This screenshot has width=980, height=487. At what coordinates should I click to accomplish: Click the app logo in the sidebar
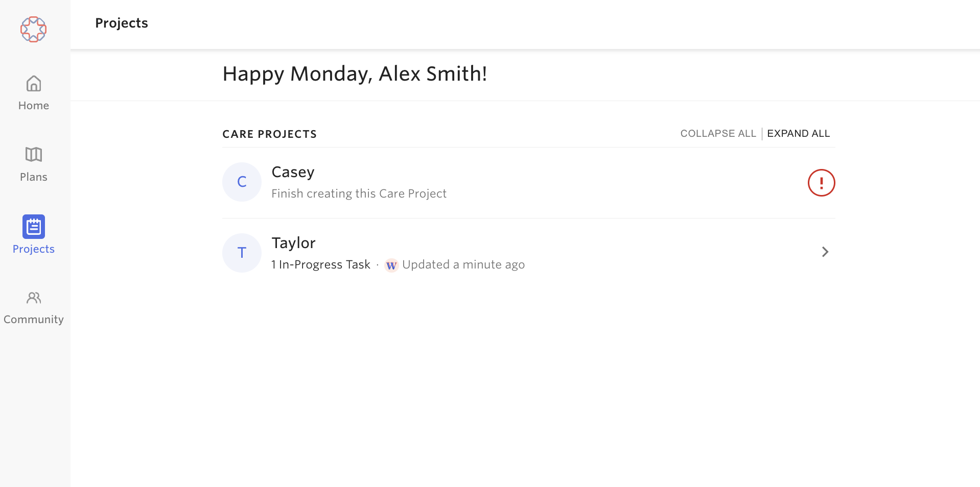(34, 29)
